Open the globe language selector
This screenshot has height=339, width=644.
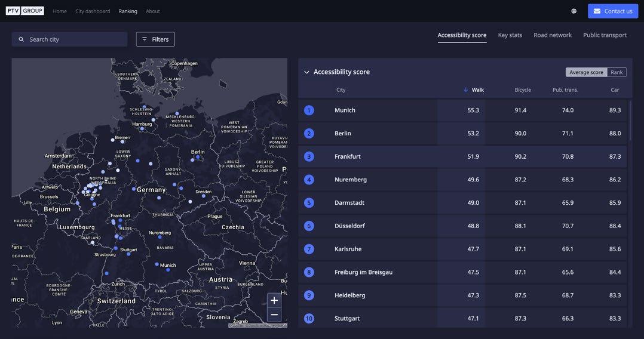point(574,11)
